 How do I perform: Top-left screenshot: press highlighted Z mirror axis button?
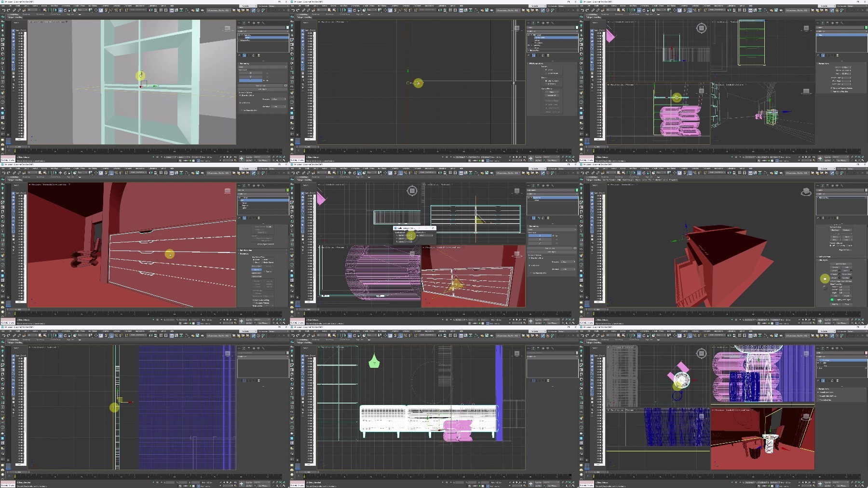[251, 81]
